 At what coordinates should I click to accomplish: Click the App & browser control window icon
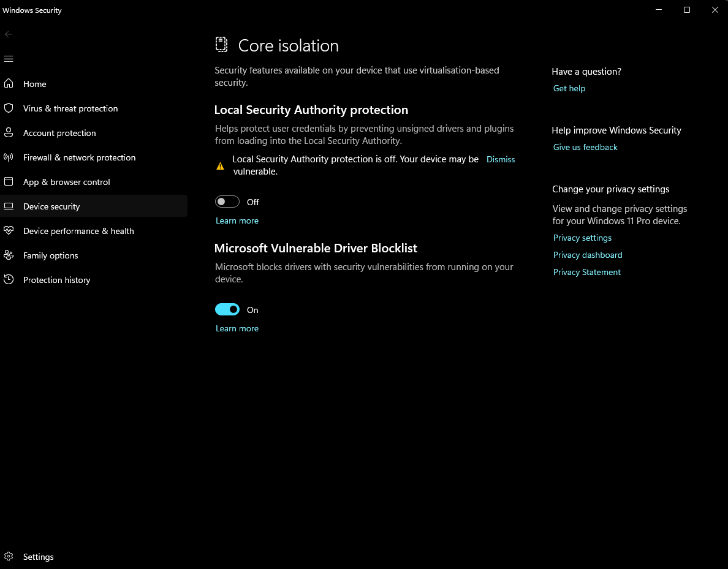pyautogui.click(x=9, y=182)
